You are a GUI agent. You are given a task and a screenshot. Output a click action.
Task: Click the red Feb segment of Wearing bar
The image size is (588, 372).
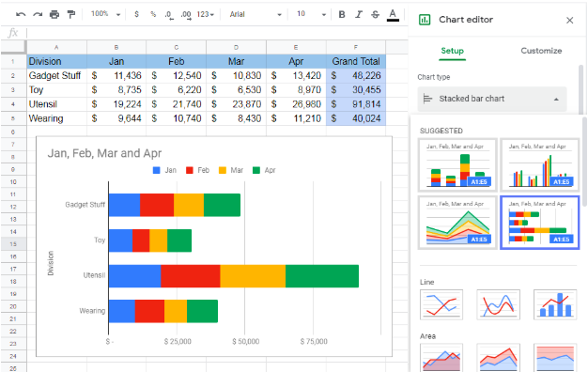tap(149, 311)
